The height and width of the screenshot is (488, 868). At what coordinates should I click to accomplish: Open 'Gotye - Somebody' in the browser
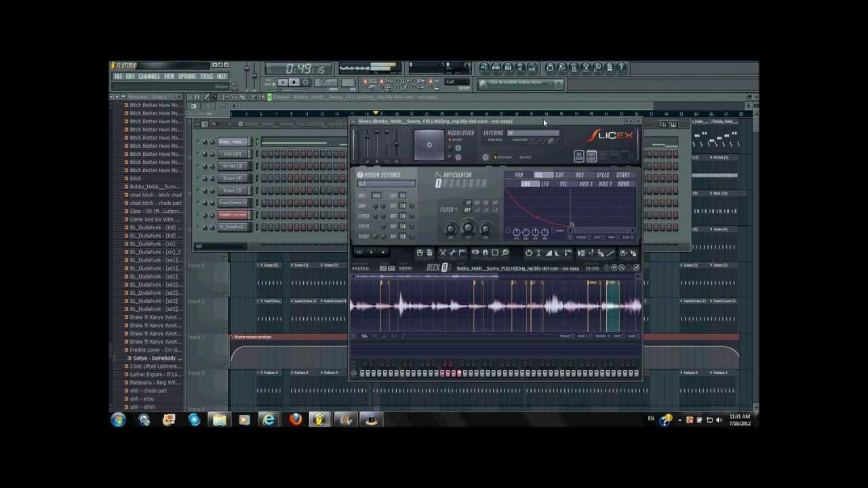157,358
